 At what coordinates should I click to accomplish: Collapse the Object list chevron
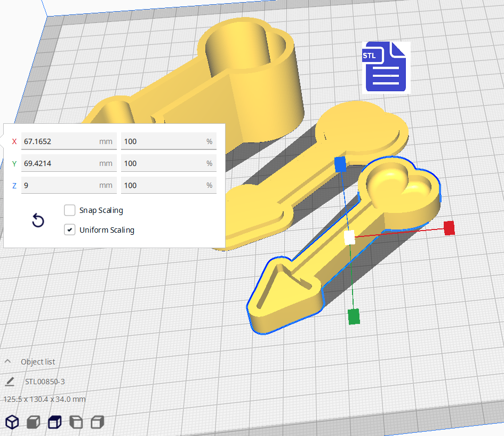[8, 361]
